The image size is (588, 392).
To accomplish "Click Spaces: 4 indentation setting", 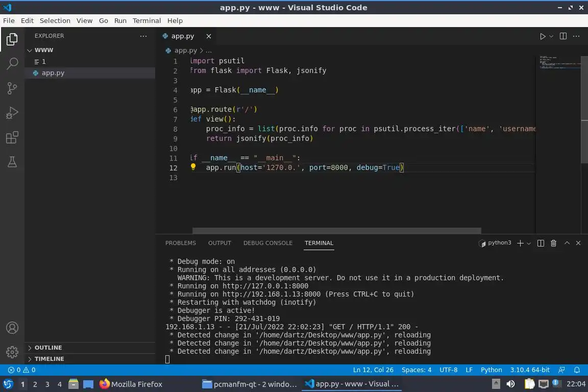I will click(x=416, y=370).
